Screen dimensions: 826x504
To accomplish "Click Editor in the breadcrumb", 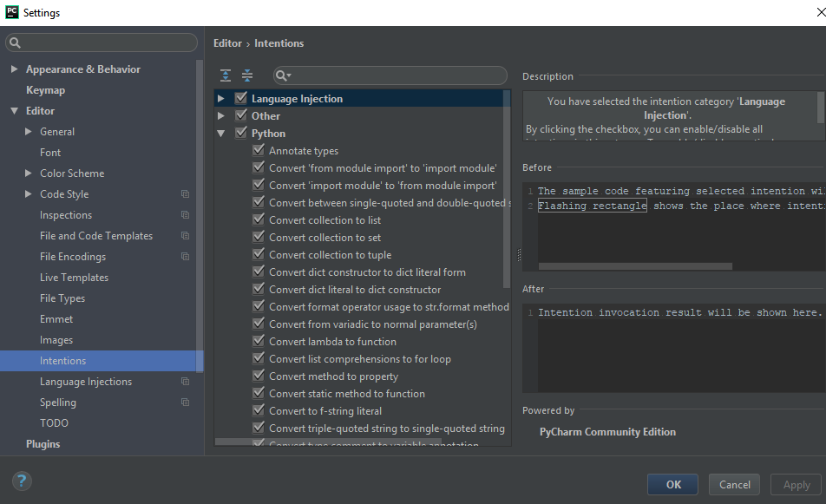I will click(227, 43).
